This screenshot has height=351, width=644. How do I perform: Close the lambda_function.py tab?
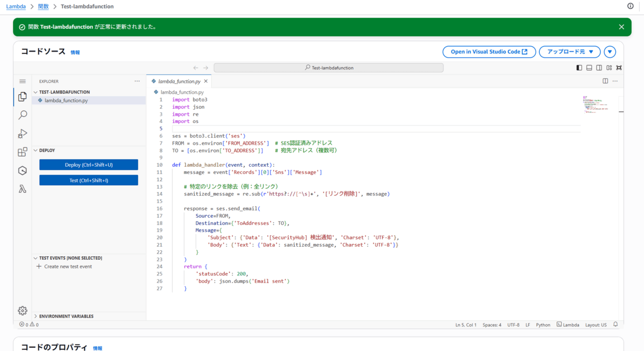[x=206, y=81]
